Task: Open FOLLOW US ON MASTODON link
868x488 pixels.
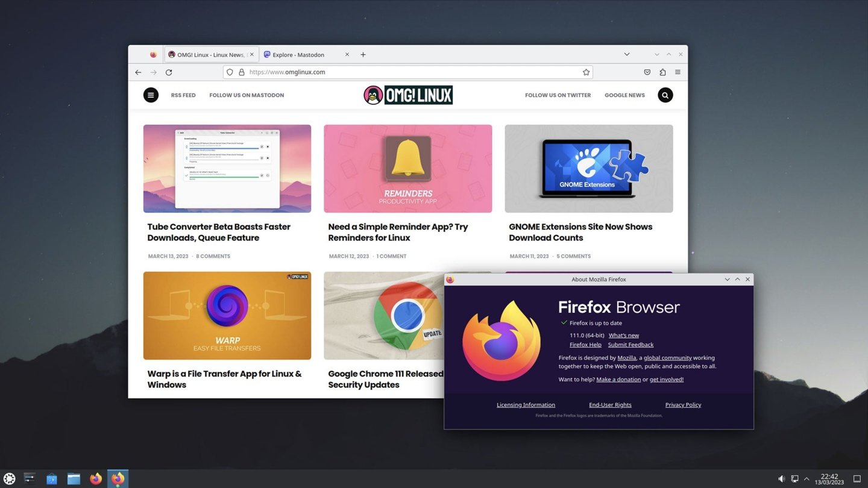Action: (247, 95)
